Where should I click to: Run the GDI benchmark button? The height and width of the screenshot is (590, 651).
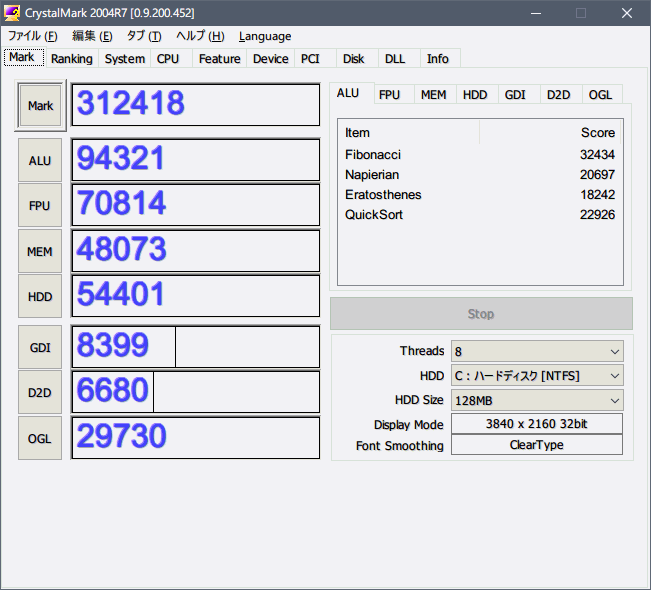click(x=40, y=347)
